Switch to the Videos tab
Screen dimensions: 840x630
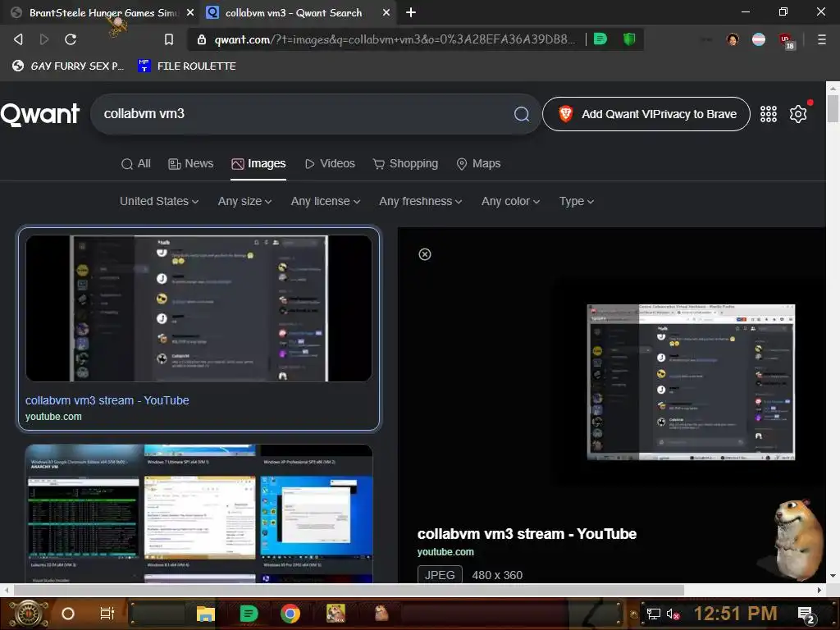pos(330,164)
